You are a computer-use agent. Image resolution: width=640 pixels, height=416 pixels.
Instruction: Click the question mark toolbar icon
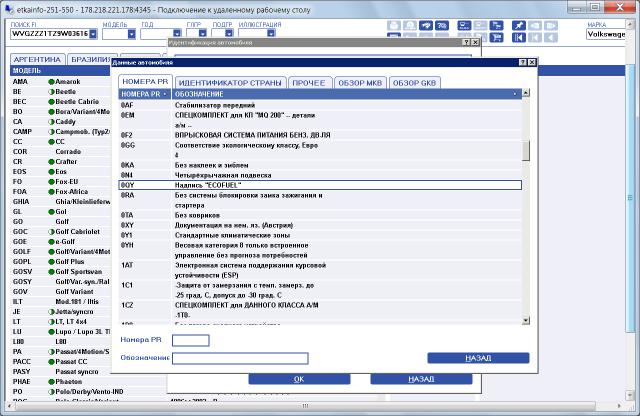(x=442, y=26)
